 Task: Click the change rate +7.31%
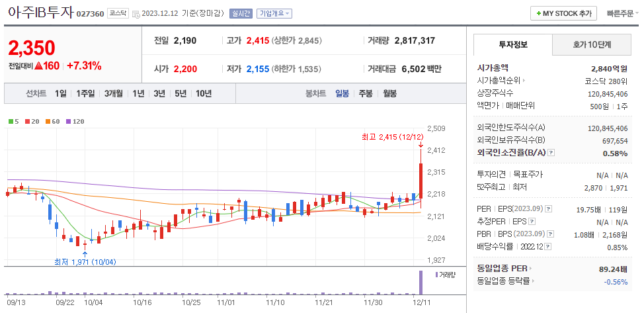[84, 66]
